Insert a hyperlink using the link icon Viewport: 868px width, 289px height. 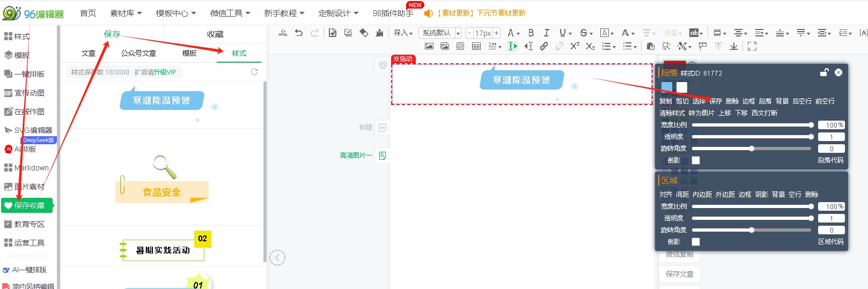544,46
